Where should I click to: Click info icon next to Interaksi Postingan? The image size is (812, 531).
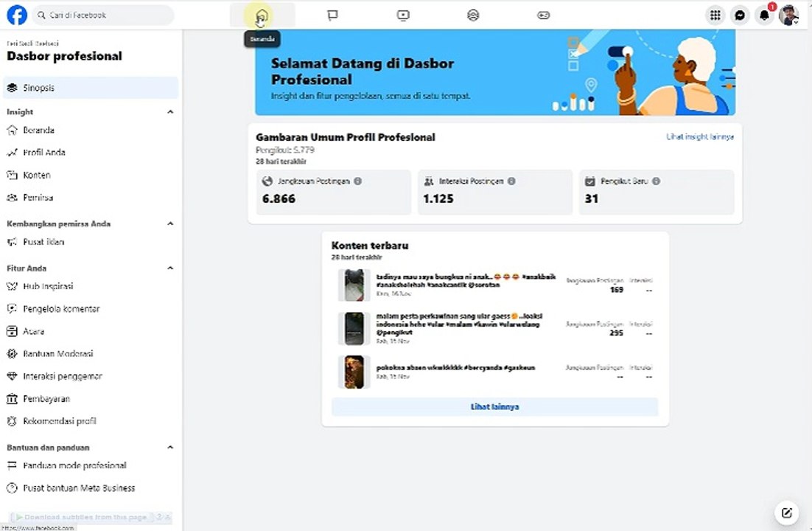coord(511,181)
